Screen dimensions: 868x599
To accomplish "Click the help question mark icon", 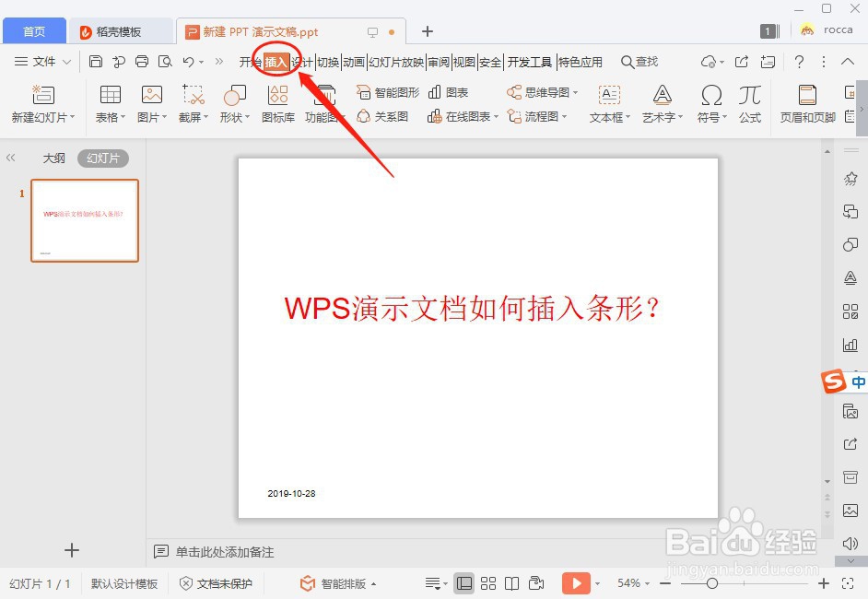I will coord(799,62).
